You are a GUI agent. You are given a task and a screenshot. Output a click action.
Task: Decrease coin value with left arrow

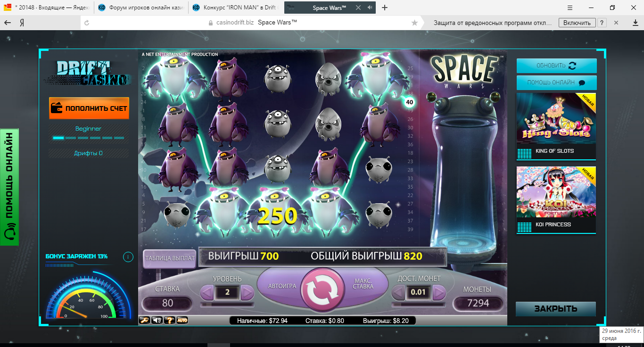click(x=398, y=293)
